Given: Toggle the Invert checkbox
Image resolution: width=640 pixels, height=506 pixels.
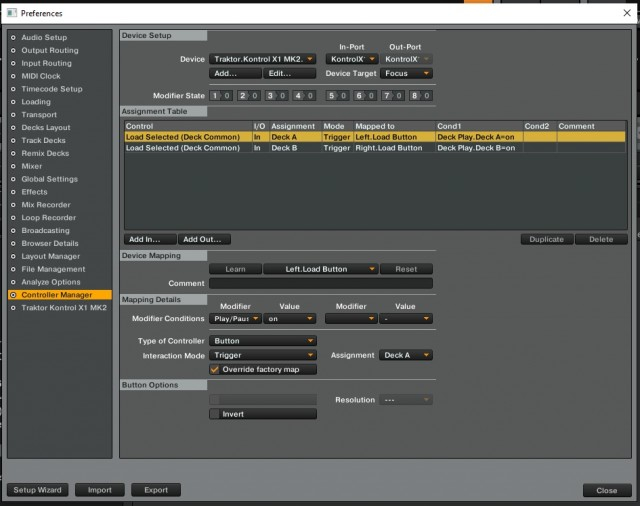Looking at the screenshot, I should (214, 413).
